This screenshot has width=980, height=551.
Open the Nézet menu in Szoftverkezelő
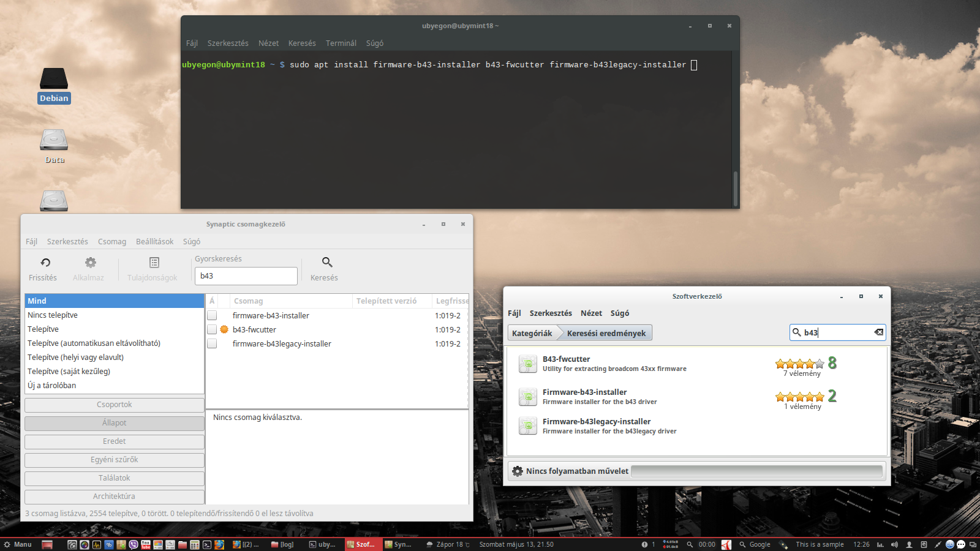point(591,313)
